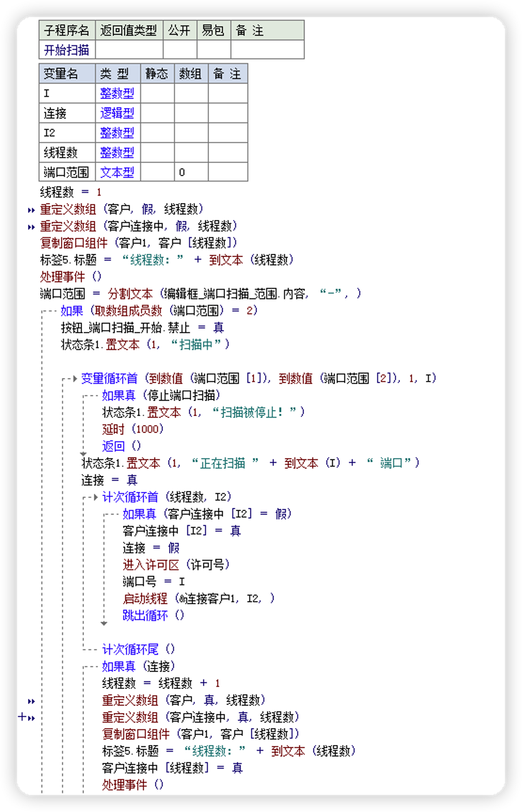Click the 易包 header cell
Viewport: 522px width, 812px height.
coord(214,30)
